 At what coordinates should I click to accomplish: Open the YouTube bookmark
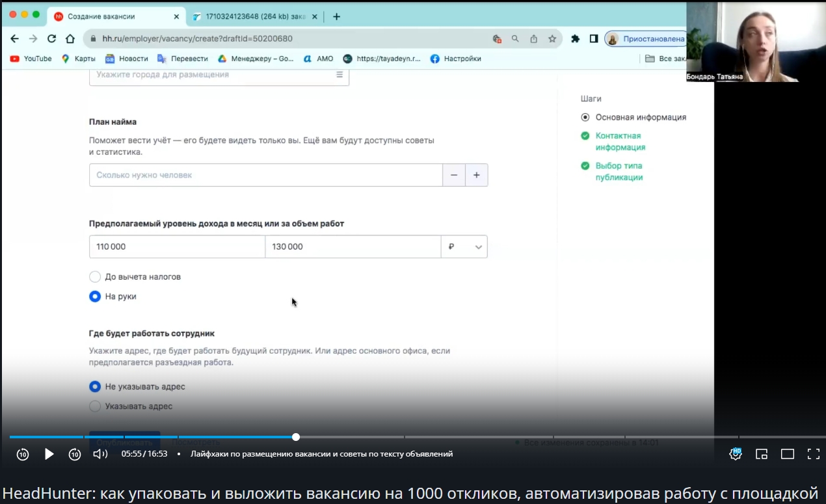coord(31,59)
